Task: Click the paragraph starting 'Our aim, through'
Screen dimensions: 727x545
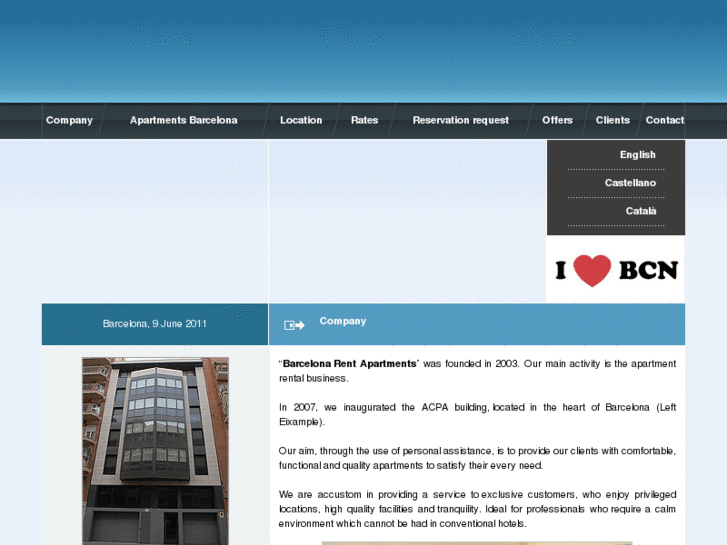Action: pos(477,458)
